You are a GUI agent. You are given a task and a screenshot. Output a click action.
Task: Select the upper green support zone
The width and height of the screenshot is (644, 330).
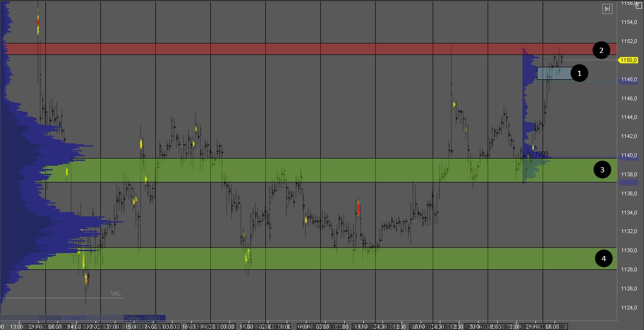(306, 170)
